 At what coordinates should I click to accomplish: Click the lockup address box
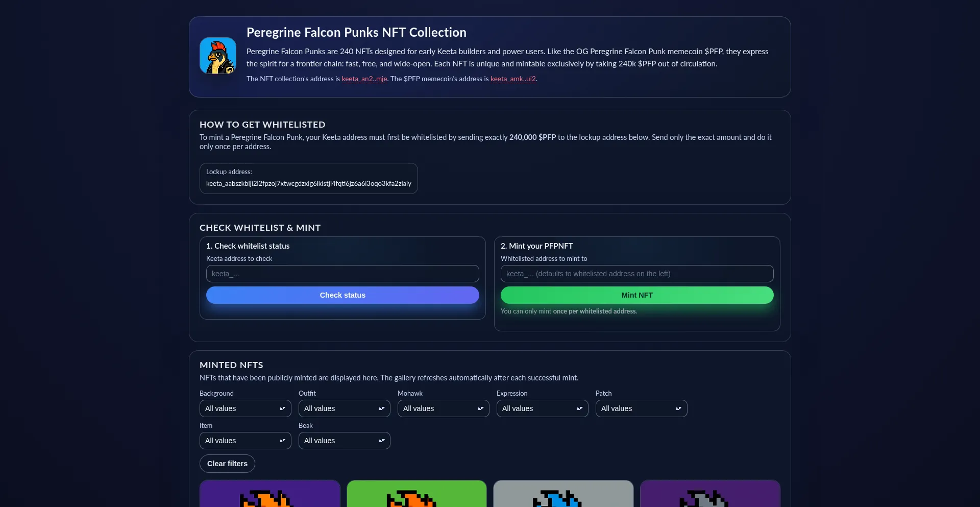click(308, 179)
